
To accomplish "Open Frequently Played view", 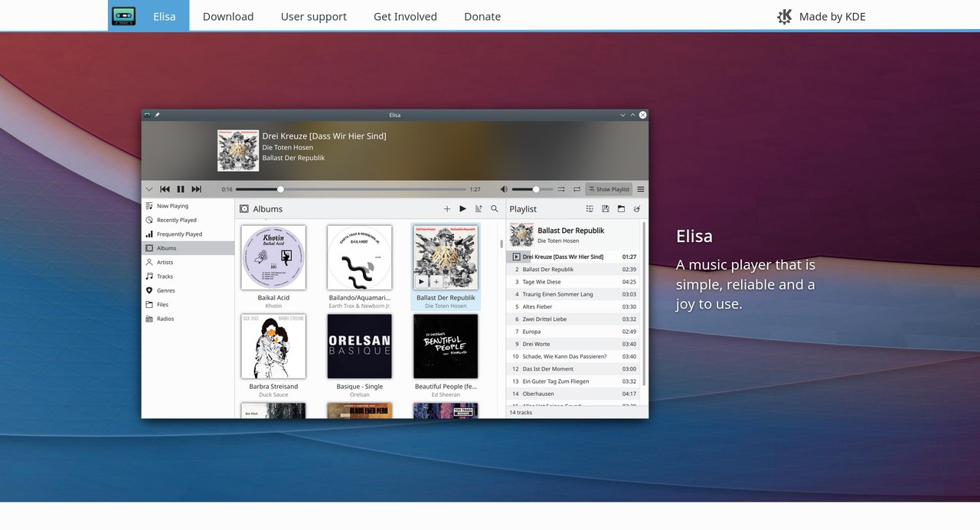I will 188,234.
